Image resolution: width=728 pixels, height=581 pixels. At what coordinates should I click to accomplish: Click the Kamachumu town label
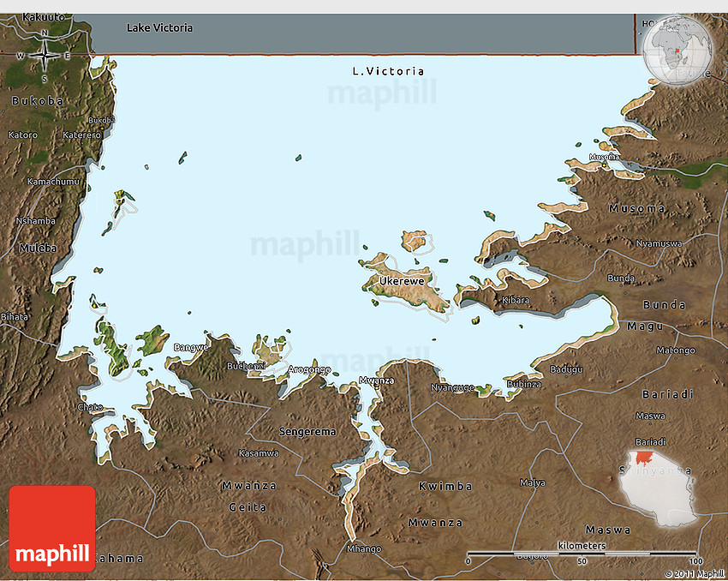[x=53, y=182]
